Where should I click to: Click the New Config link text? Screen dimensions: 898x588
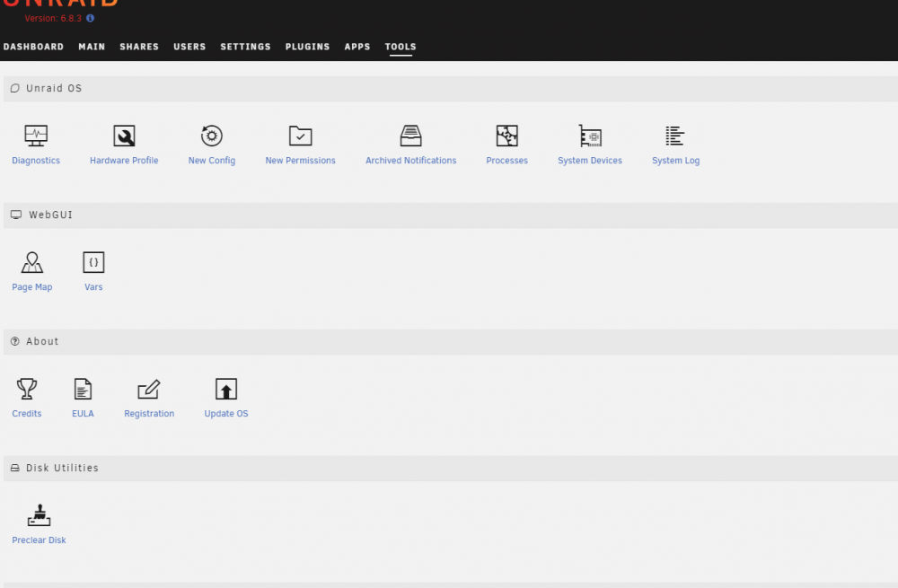pos(211,161)
